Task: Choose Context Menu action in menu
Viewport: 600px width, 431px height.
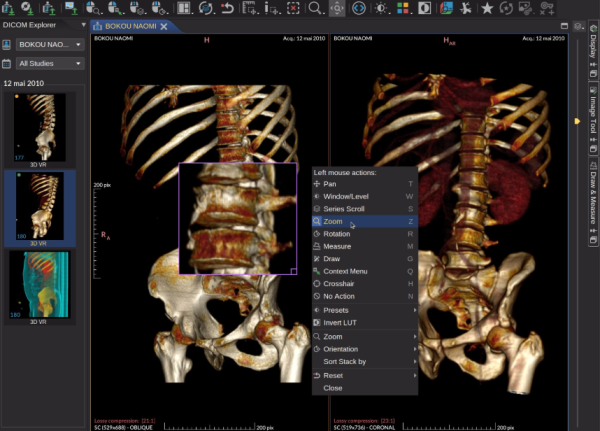Action: pos(365,271)
